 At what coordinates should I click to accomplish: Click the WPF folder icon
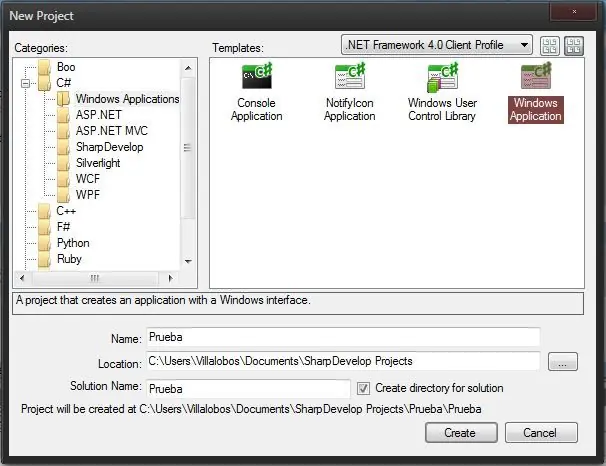[x=63, y=195]
